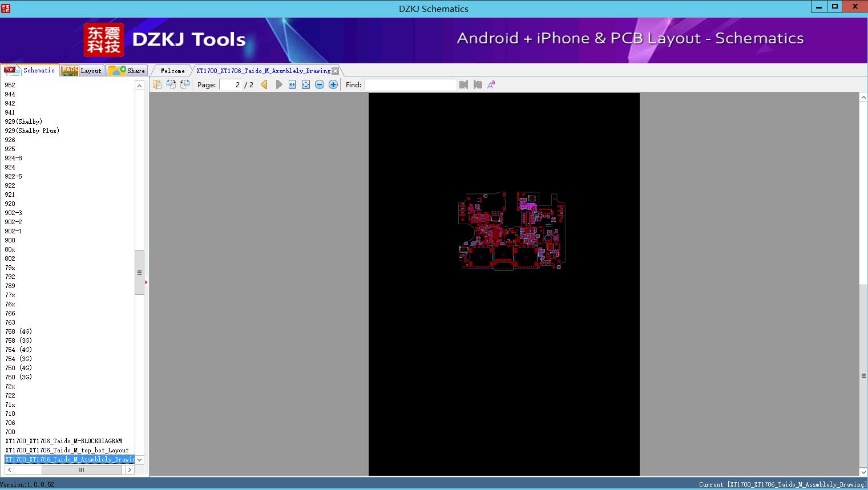Toggle the match case search option
This screenshot has height=490, width=868.
[491, 84]
